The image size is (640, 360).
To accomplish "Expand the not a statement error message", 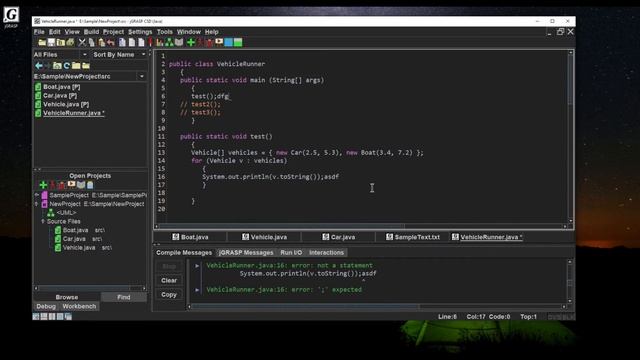I will coord(197,266).
